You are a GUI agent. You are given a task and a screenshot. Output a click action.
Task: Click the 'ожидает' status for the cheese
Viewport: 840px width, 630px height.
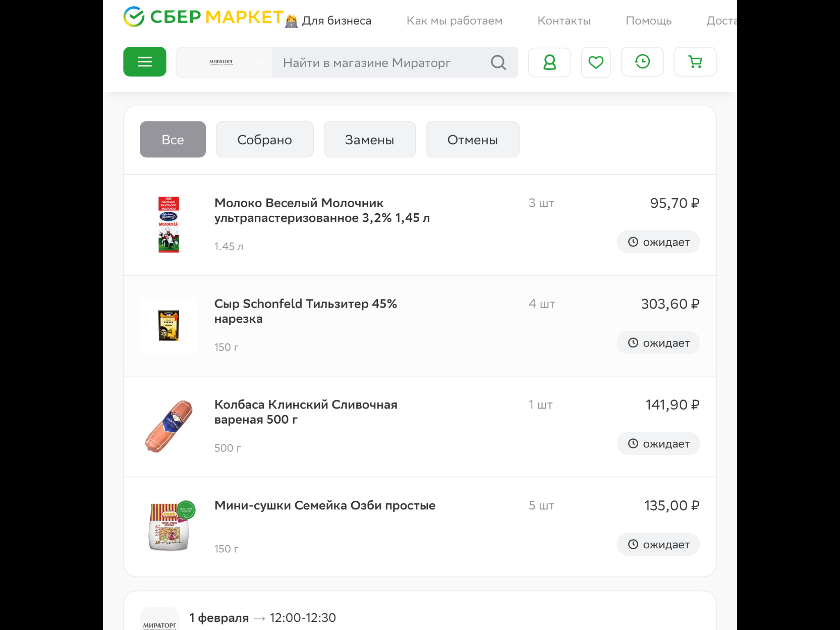click(658, 343)
